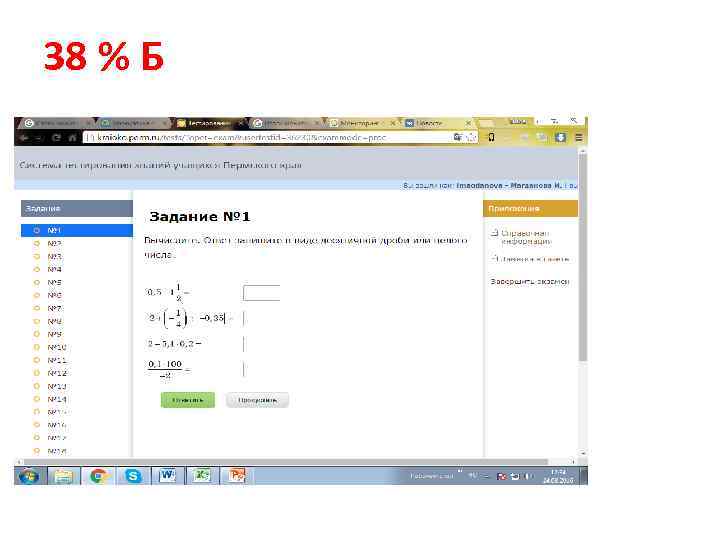Open the second link under Приложения

point(534,259)
